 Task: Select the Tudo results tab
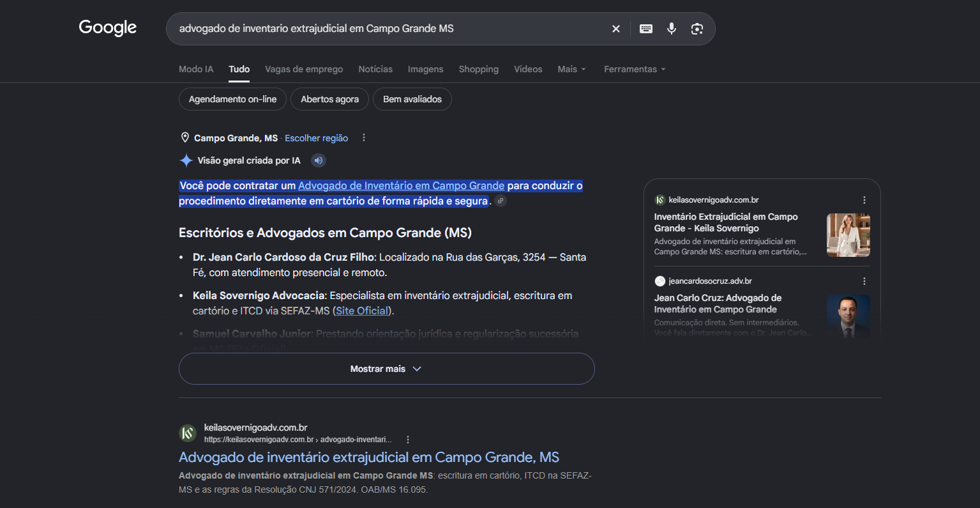coord(239,69)
